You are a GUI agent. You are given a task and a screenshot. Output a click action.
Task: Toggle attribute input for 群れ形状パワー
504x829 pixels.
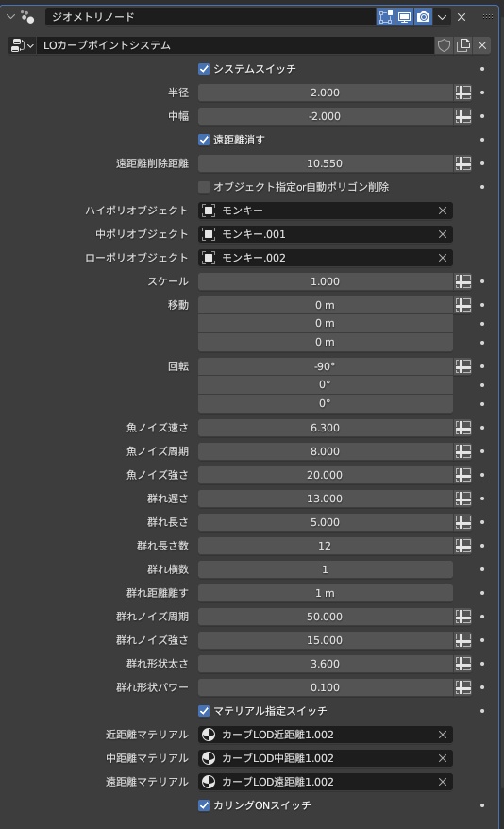click(463, 687)
